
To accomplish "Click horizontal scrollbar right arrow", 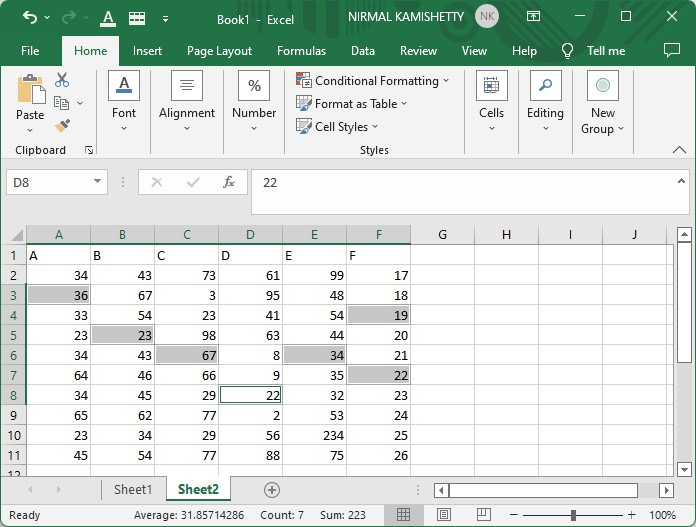I will point(666,491).
